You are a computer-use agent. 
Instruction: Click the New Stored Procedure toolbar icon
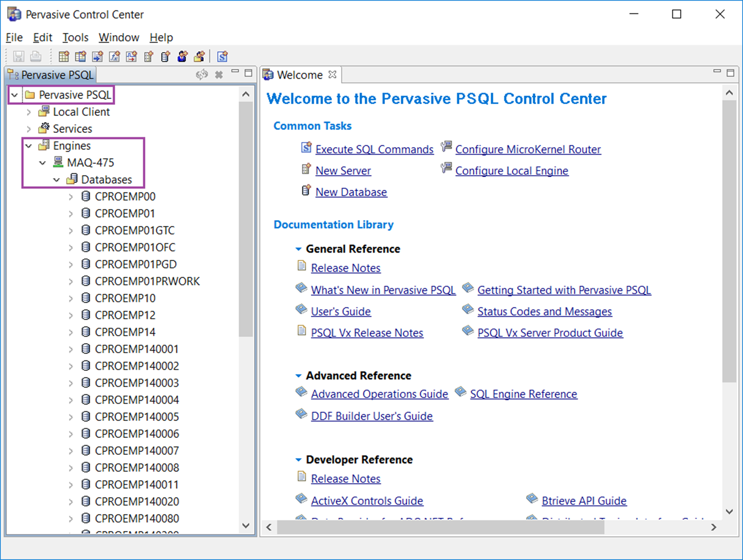tap(98, 57)
